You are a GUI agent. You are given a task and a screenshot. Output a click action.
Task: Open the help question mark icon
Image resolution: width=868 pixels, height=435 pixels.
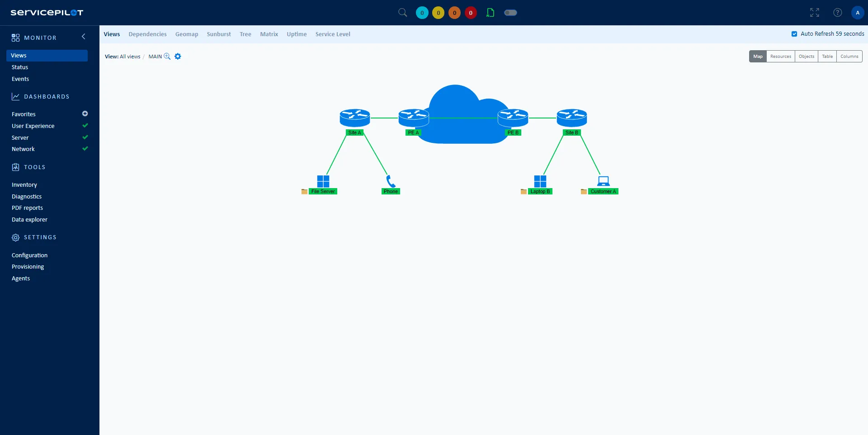pos(838,13)
